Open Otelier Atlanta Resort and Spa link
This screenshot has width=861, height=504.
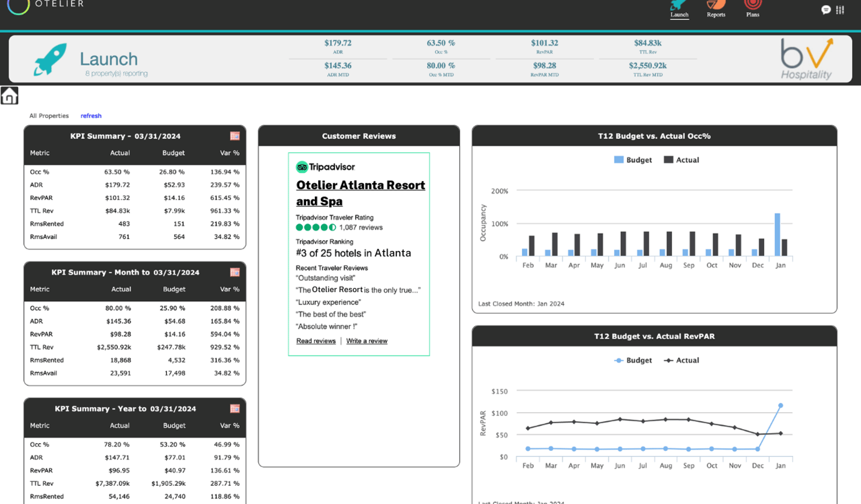[x=361, y=193]
